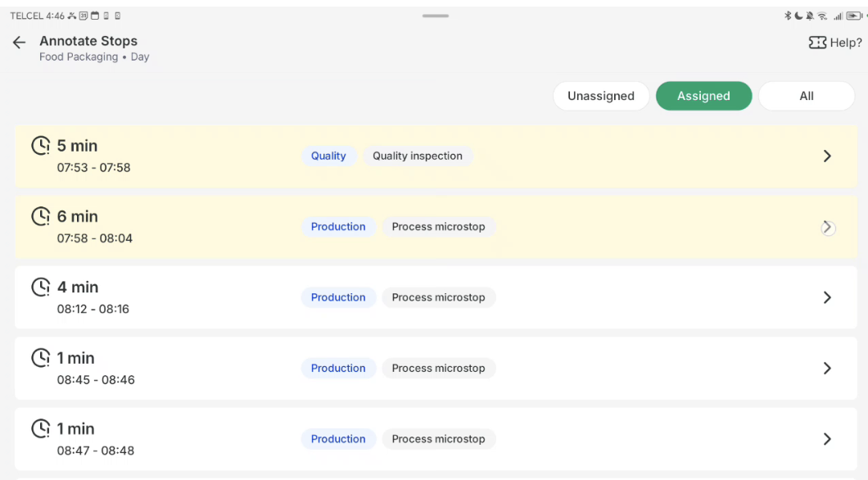Go back using the arrow beside Annotate Stops
This screenshot has width=868, height=480.
20,42
